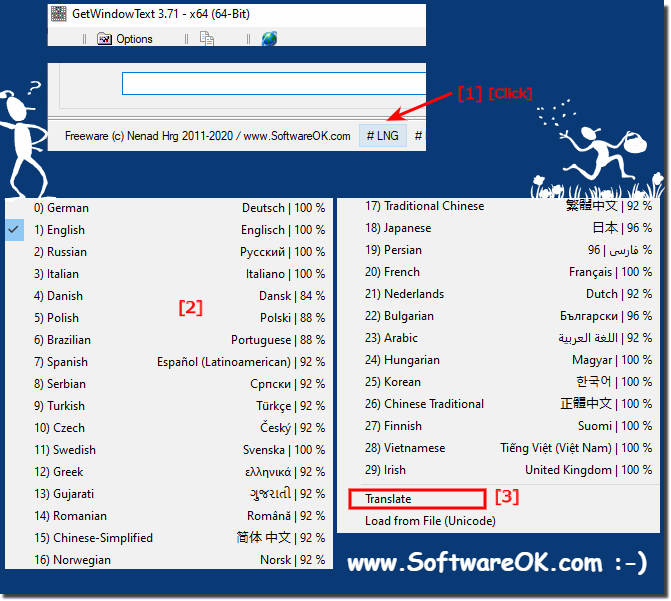Choose 2) Russian from language menu

click(169, 252)
